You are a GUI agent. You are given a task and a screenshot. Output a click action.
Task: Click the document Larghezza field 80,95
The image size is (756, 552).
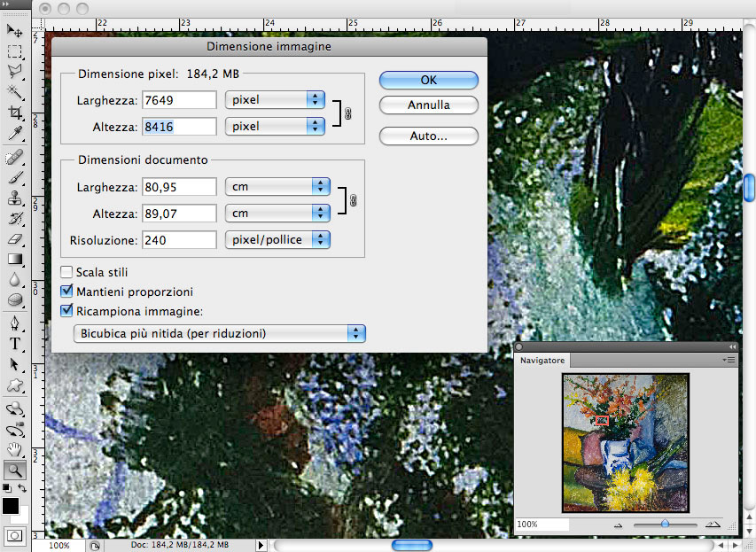[179, 187]
